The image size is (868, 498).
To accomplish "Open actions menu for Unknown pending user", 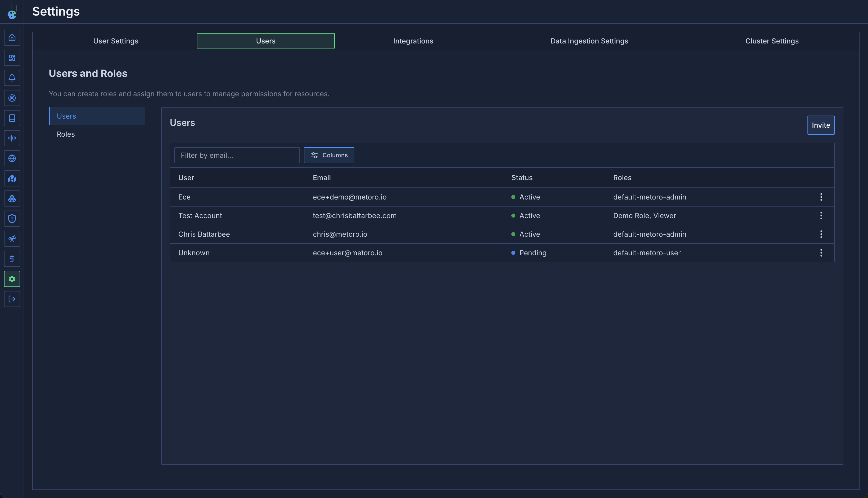I will 821,253.
